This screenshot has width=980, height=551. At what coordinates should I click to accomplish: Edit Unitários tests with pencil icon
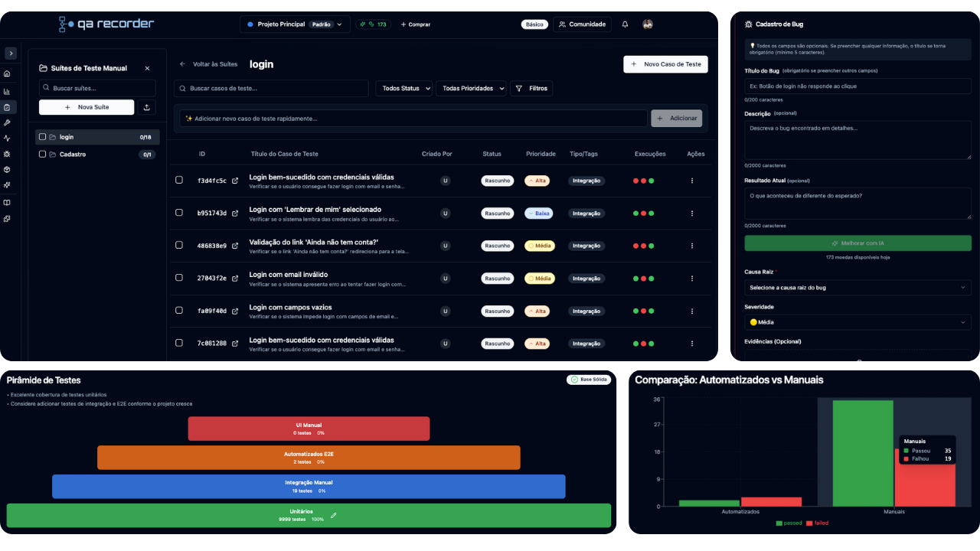coord(333,515)
